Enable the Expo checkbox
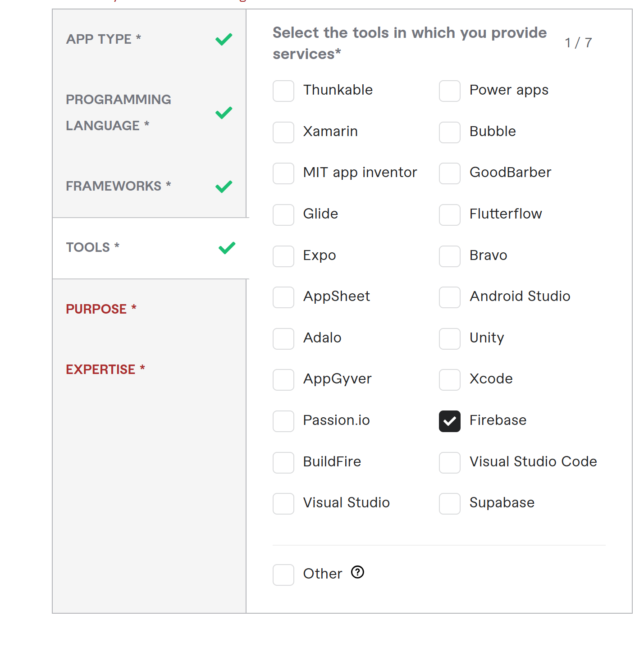Viewport: 644px width, 652px height. click(283, 256)
